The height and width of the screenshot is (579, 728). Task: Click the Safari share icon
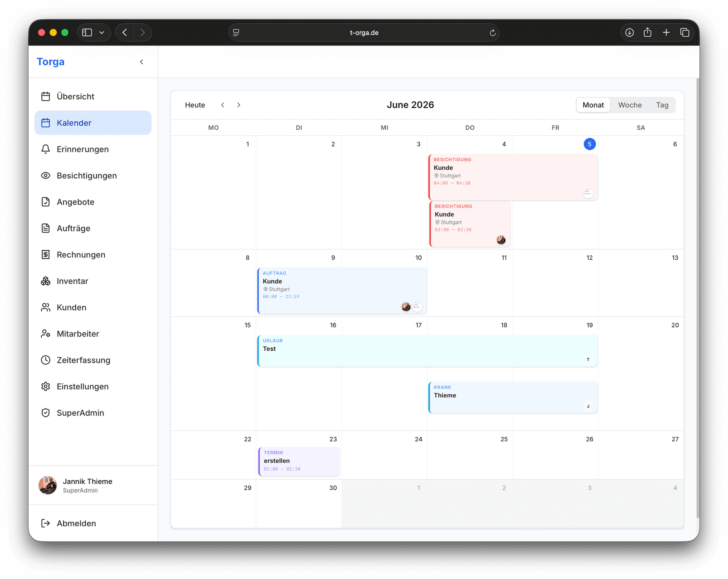pos(648,33)
